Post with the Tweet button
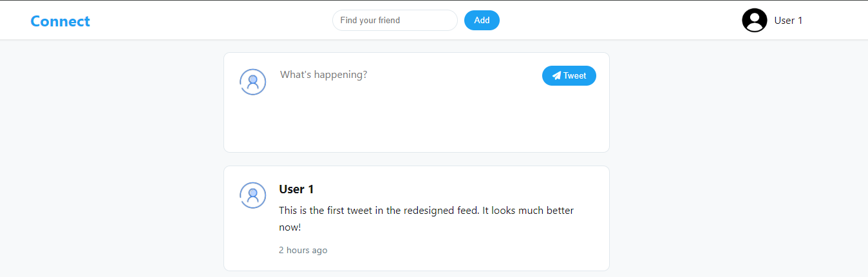Image resolution: width=868 pixels, height=277 pixels. (x=569, y=76)
